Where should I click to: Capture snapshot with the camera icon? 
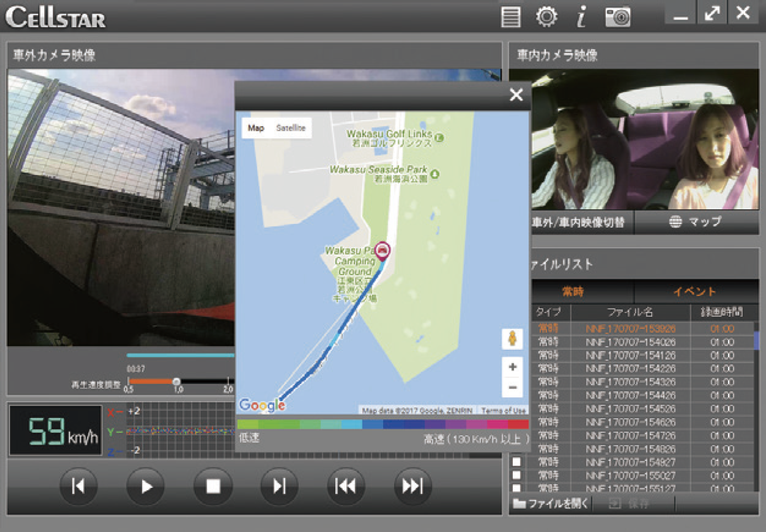pos(618,18)
